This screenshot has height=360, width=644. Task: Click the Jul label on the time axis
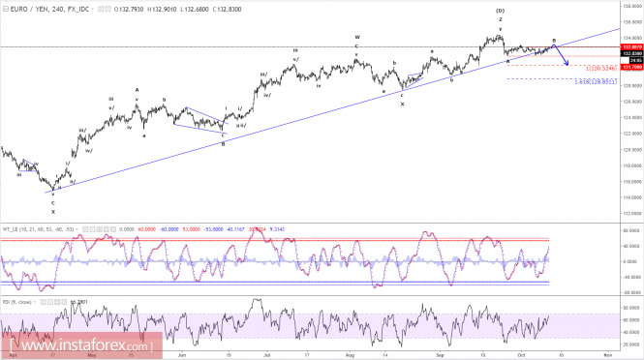(x=267, y=355)
